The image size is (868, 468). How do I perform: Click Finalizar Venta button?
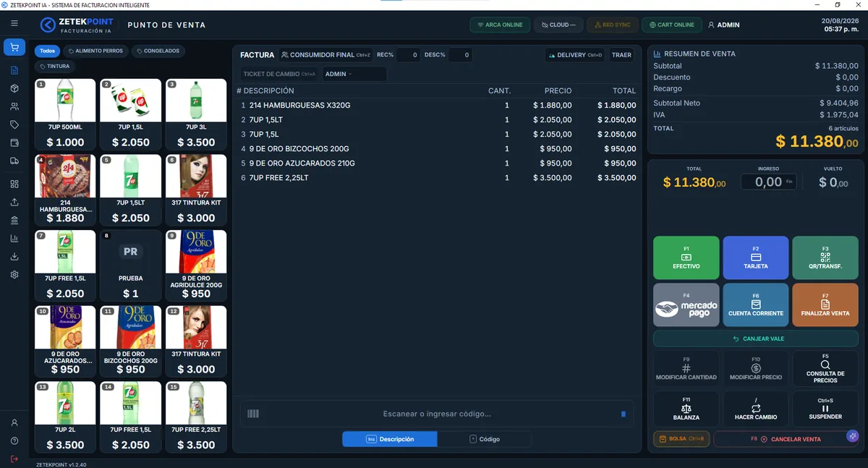pos(825,305)
